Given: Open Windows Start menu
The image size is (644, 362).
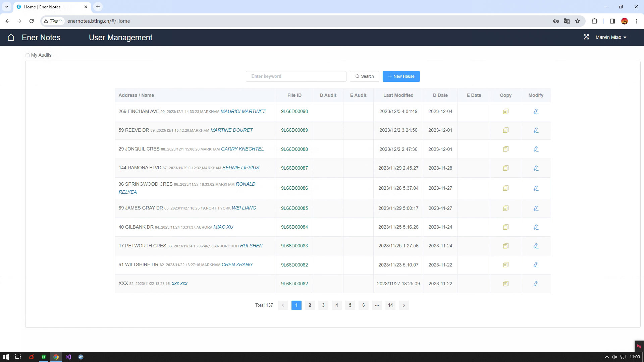Looking at the screenshot, I should 6,357.
